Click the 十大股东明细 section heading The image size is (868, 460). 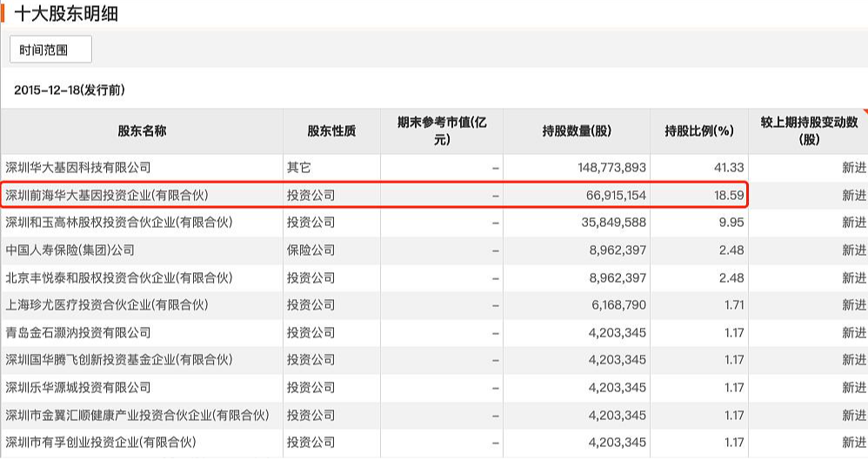pos(66,13)
